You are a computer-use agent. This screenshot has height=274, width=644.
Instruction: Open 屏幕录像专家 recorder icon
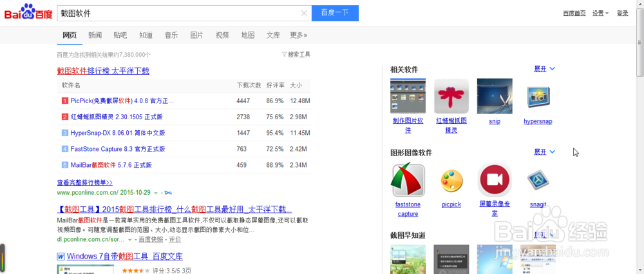[x=495, y=180]
